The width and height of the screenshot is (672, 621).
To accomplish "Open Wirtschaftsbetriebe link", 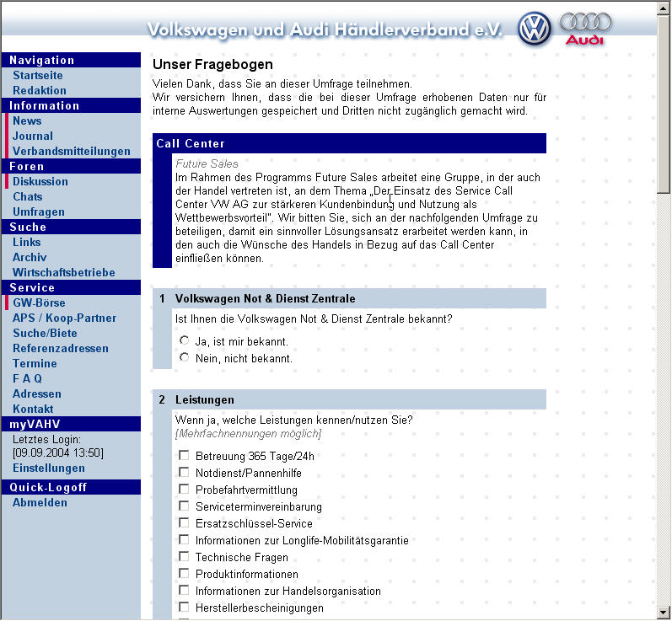I will (x=64, y=272).
